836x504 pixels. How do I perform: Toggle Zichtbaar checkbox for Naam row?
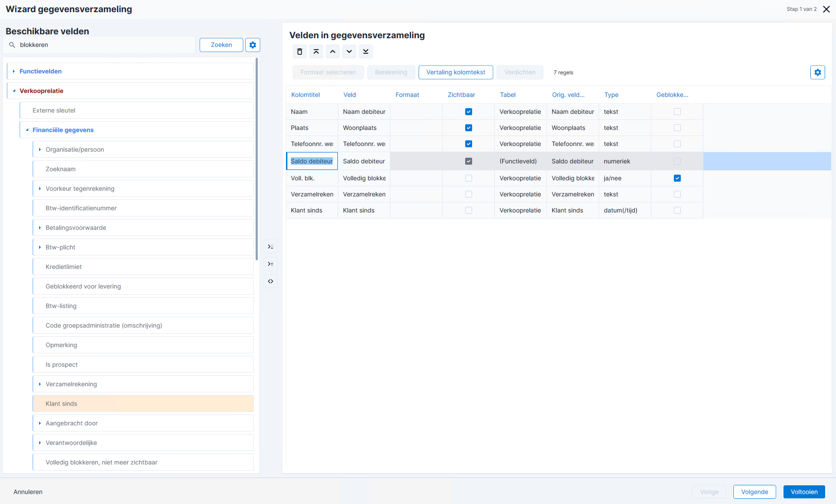pyautogui.click(x=469, y=112)
